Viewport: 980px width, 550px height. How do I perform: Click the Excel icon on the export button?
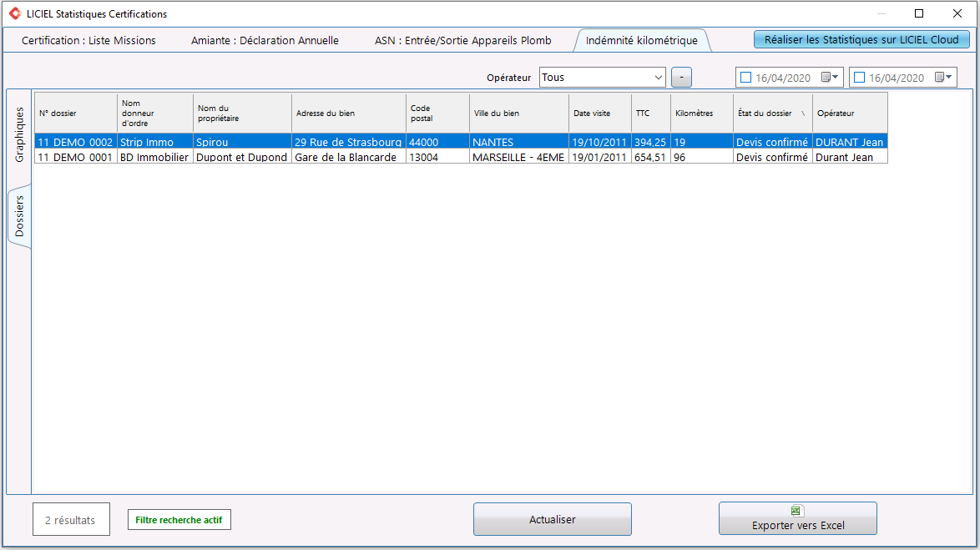pyautogui.click(x=796, y=512)
